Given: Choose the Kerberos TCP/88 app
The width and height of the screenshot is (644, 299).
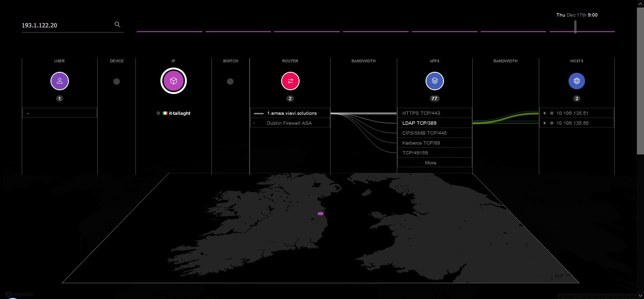Looking at the screenshot, I should point(421,143).
